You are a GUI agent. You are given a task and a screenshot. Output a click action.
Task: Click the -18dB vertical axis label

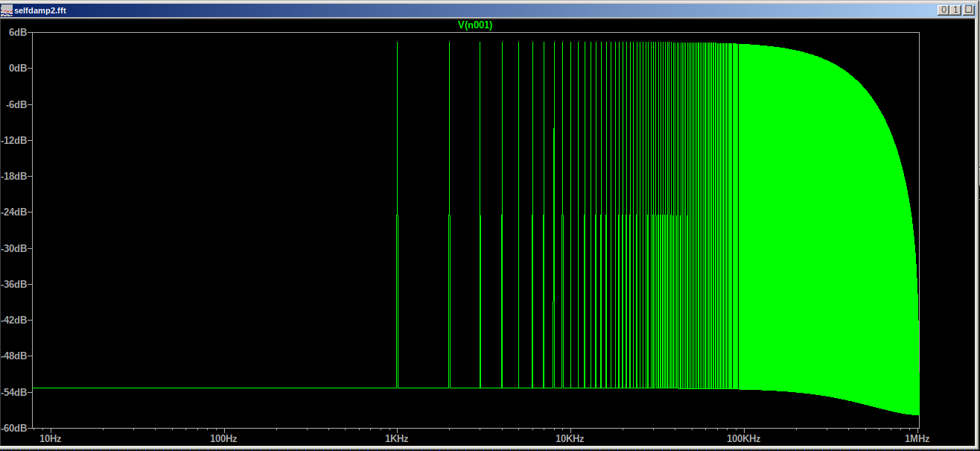[15, 176]
